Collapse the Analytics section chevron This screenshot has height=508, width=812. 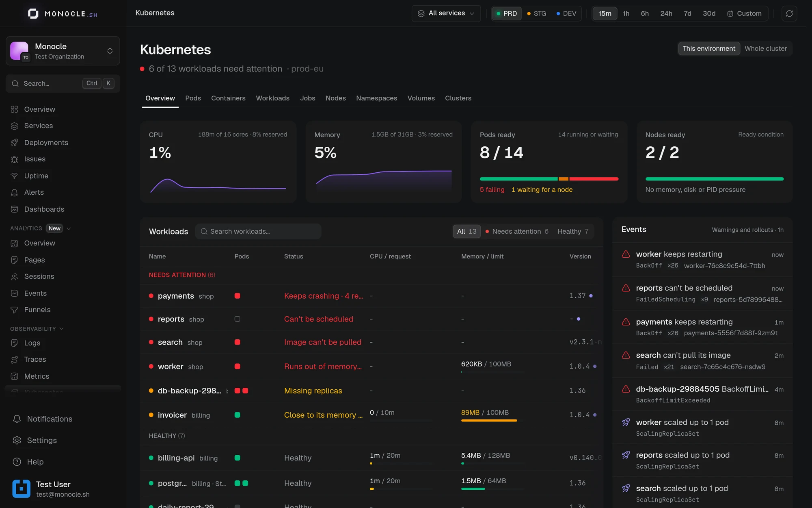[69, 229]
